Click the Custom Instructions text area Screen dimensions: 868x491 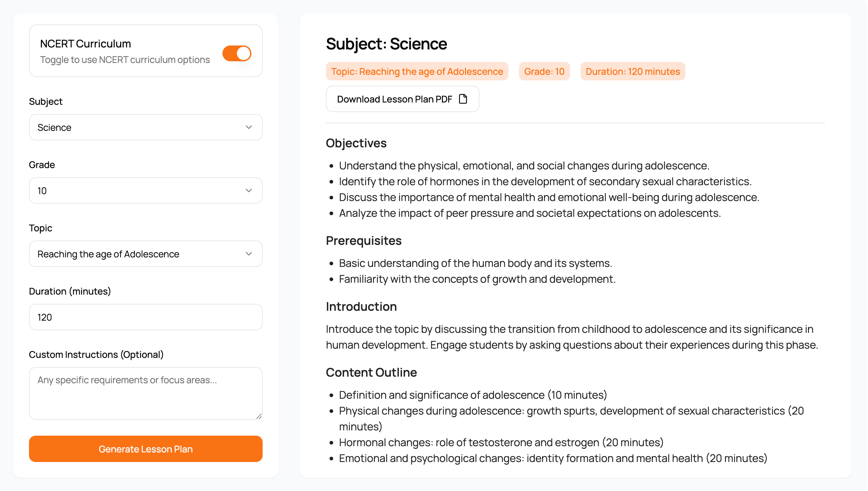click(146, 393)
